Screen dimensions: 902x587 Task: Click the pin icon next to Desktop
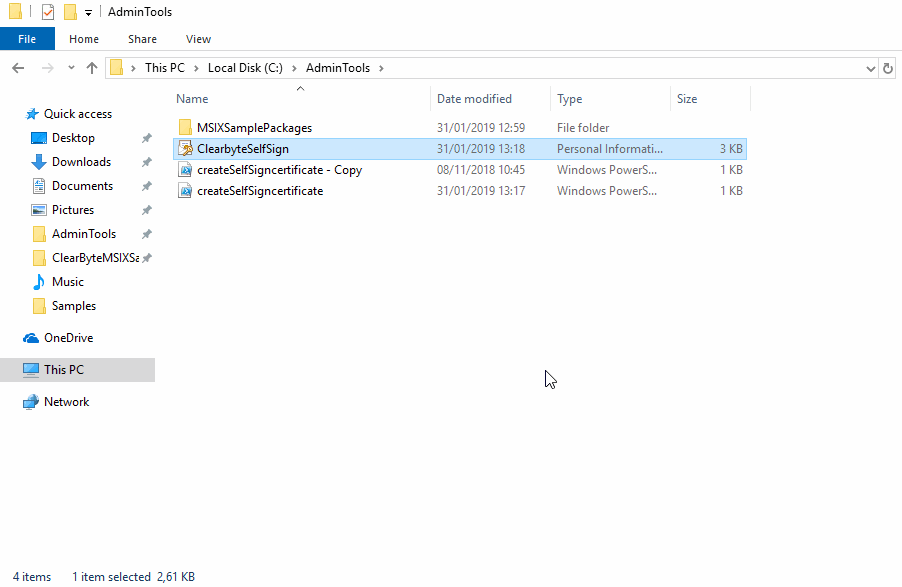(x=147, y=138)
